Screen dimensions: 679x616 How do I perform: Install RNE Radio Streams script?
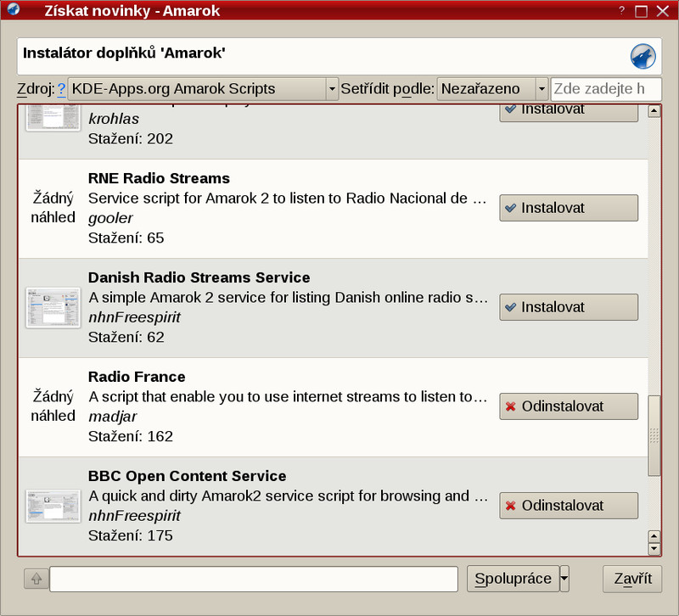pyautogui.click(x=569, y=208)
